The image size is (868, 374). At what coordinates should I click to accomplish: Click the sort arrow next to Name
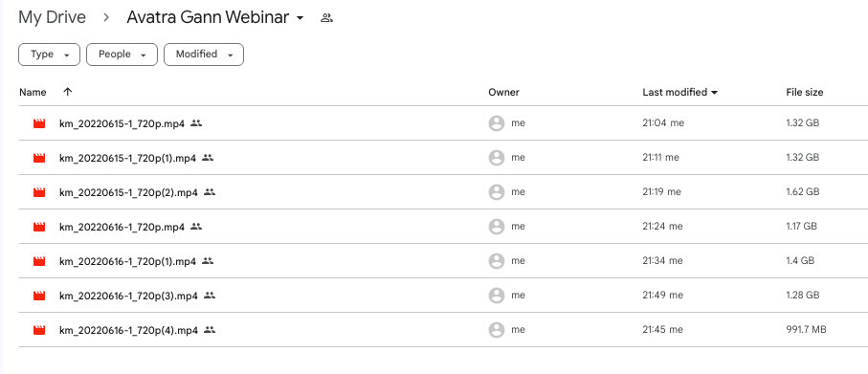click(68, 93)
